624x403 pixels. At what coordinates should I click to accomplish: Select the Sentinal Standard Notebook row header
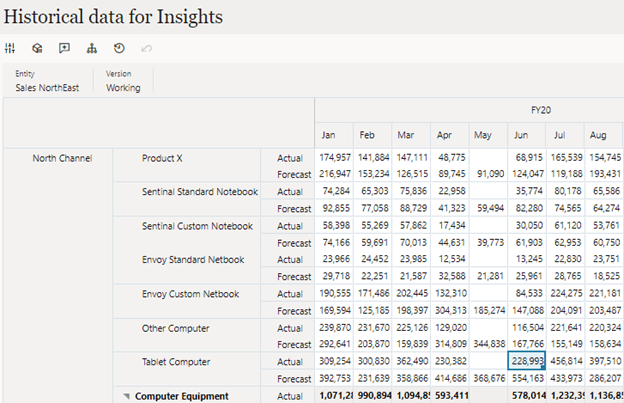point(200,192)
